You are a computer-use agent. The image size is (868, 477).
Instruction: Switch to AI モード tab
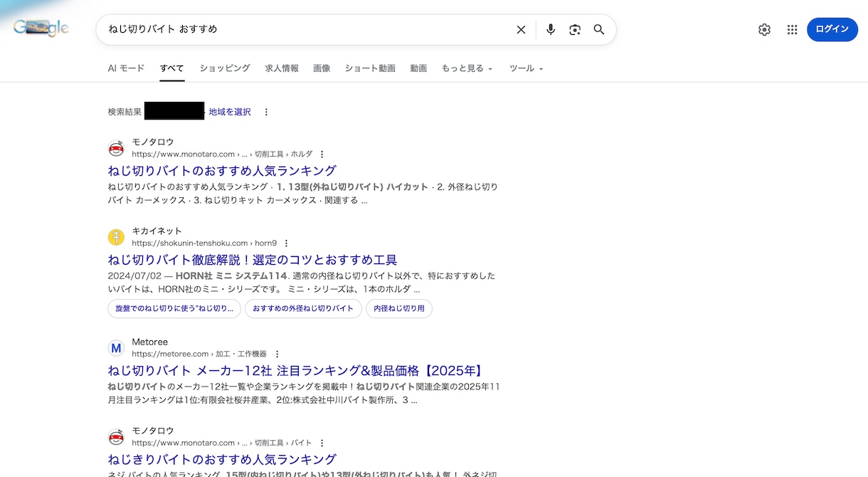[x=126, y=68]
